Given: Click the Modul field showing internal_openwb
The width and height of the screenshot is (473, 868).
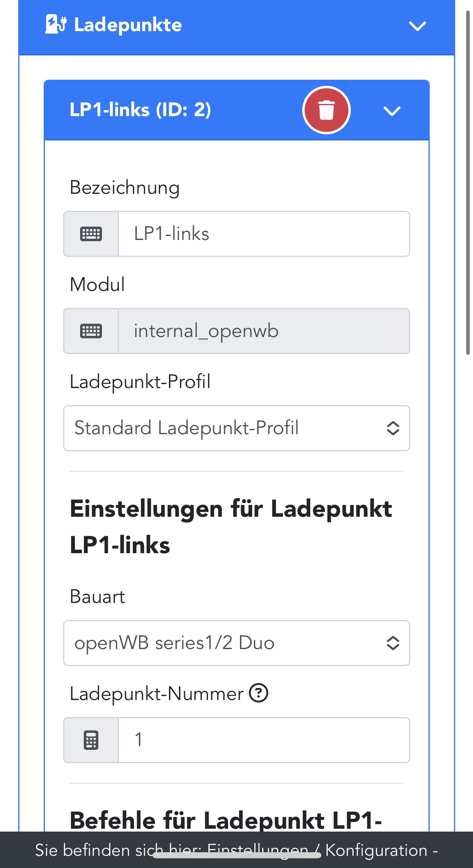Looking at the screenshot, I should (x=263, y=331).
